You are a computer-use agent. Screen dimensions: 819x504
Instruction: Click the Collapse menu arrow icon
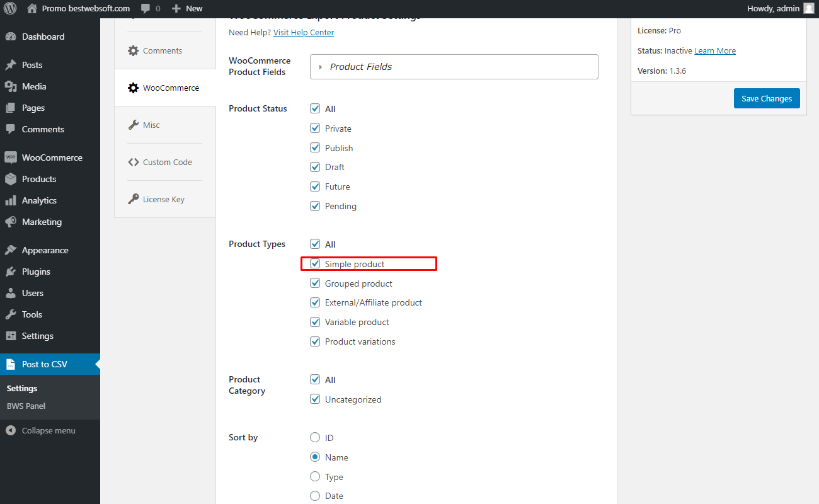pyautogui.click(x=11, y=431)
